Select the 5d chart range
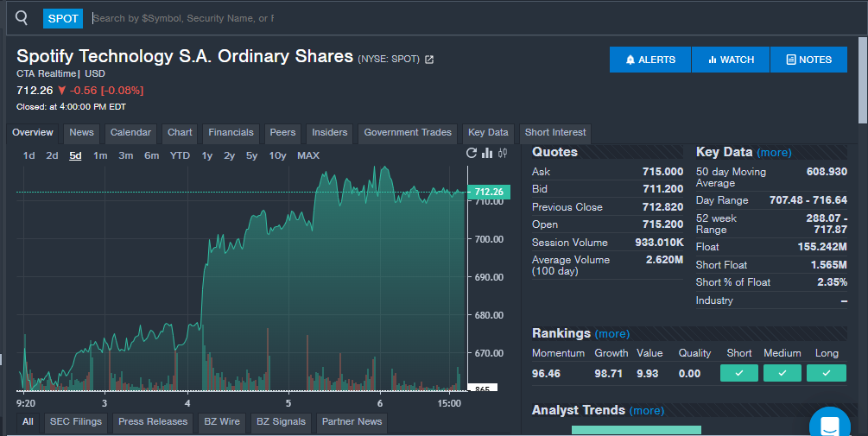Screen dimensions: 868x436 point(75,156)
